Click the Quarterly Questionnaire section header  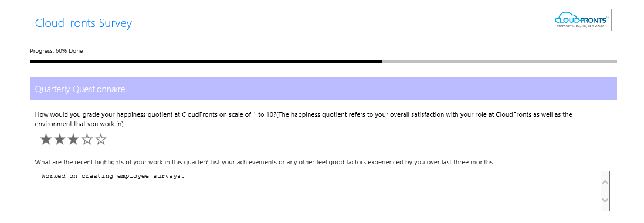[323, 89]
